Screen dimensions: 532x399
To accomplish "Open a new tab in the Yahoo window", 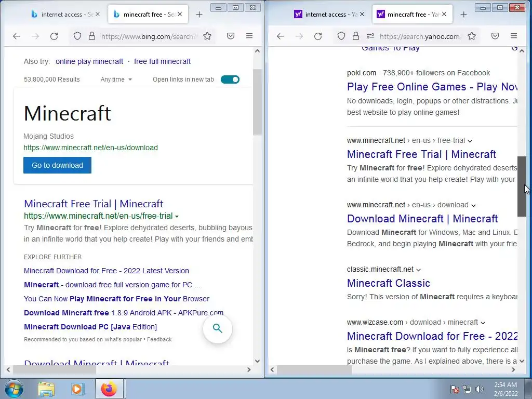I will coord(463,14).
